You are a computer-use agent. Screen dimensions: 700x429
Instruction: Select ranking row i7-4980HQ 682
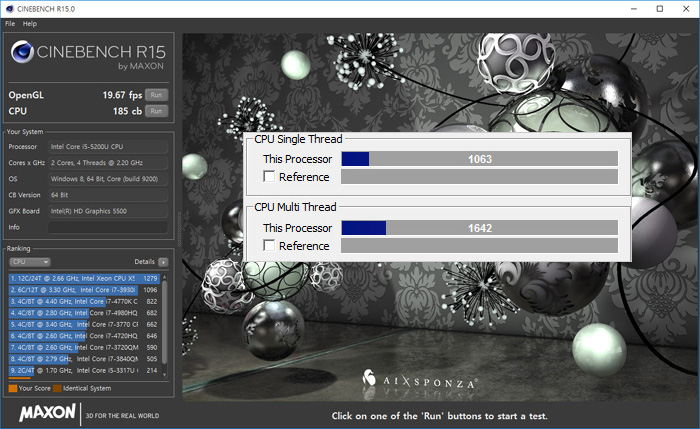pos(83,313)
